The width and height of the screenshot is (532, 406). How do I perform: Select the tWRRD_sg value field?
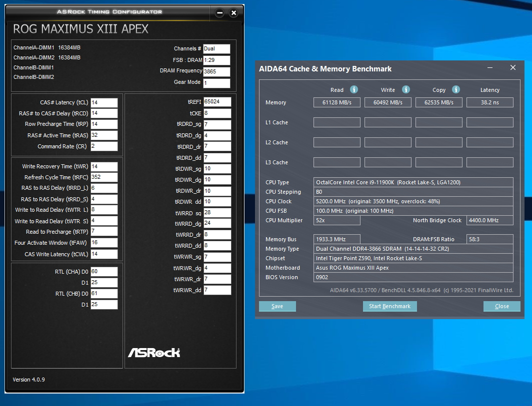point(217,213)
